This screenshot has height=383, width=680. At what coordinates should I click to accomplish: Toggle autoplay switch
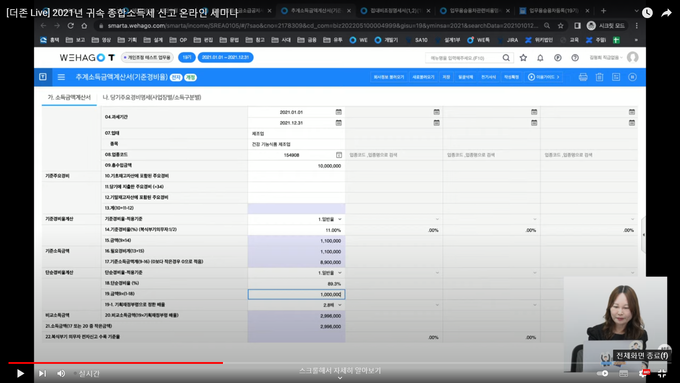click(x=602, y=373)
